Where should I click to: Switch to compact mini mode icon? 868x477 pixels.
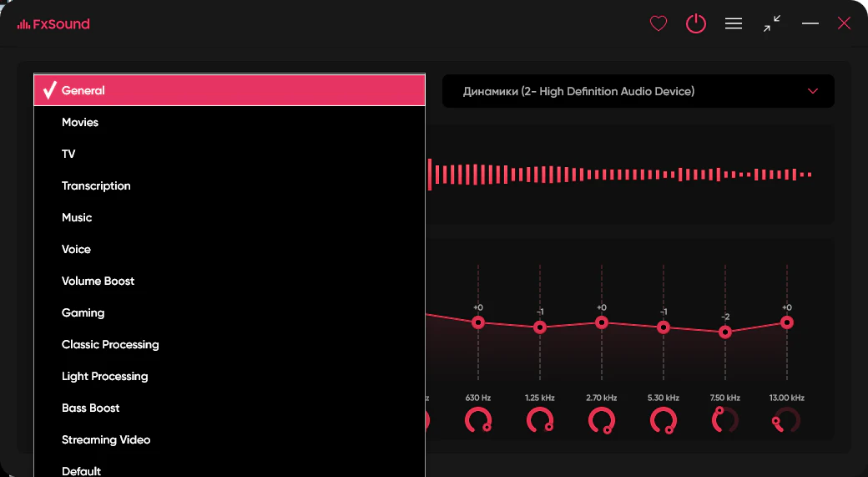pyautogui.click(x=772, y=24)
